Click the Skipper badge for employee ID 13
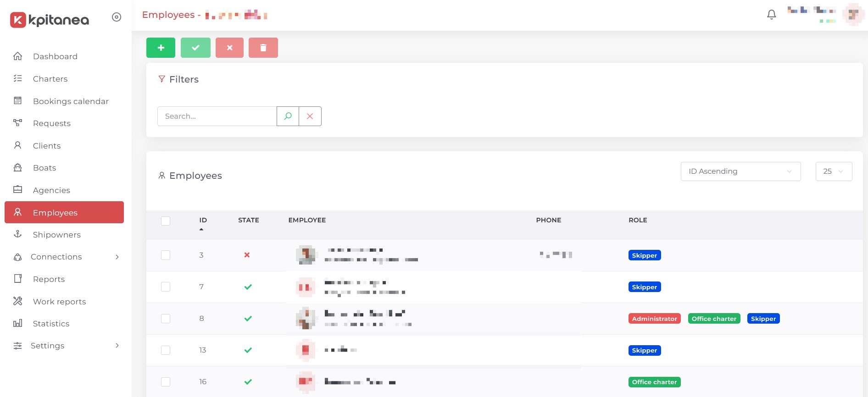 645,350
